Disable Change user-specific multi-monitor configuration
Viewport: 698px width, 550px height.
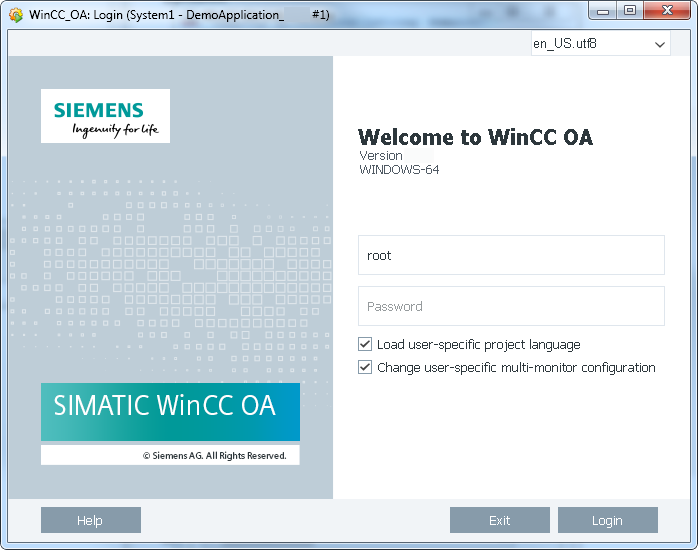pos(365,368)
